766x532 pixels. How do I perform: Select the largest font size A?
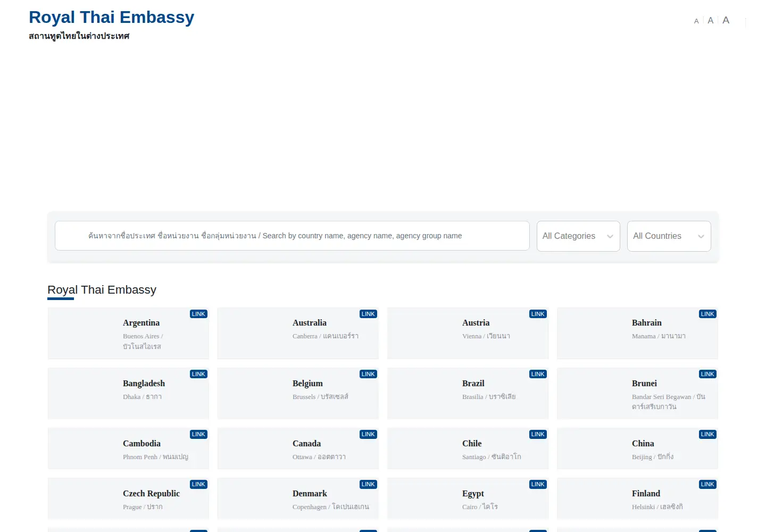726,20
